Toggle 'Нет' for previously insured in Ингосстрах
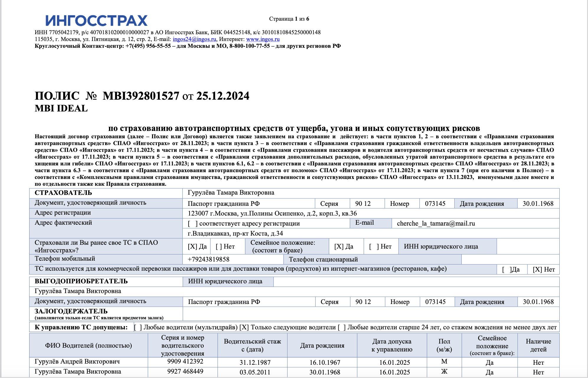The width and height of the screenshot is (588, 378). [x=219, y=246]
